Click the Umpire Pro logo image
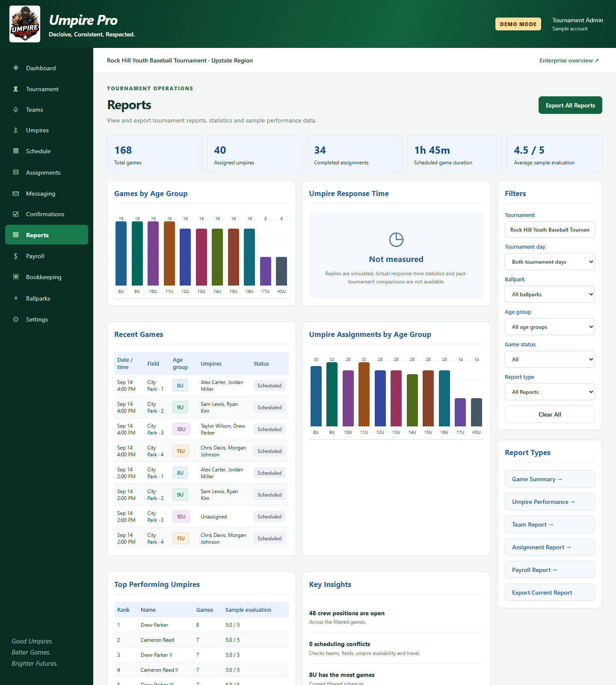 pos(25,24)
